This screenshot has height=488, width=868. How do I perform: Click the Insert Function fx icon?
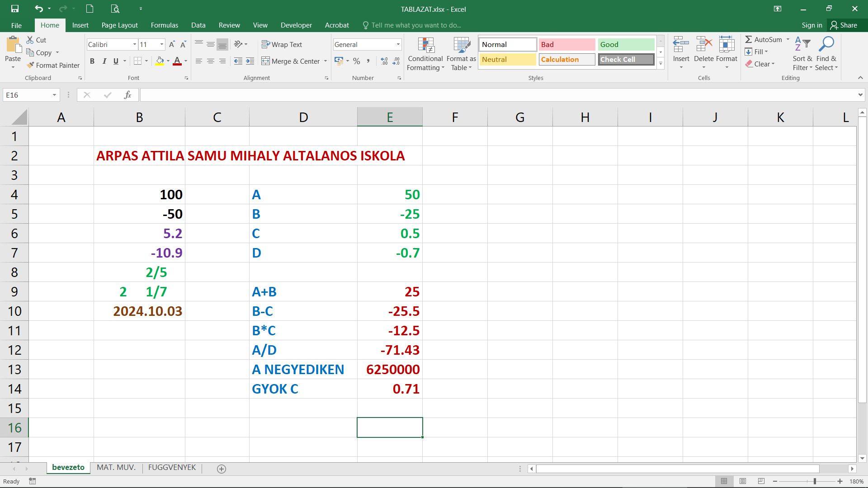tap(127, 95)
